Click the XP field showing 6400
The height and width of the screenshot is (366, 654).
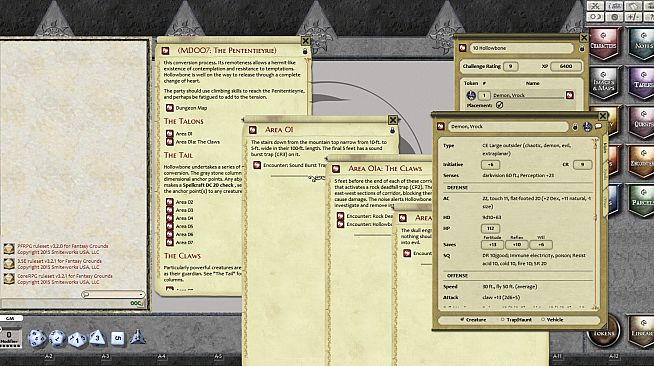[x=566, y=66]
